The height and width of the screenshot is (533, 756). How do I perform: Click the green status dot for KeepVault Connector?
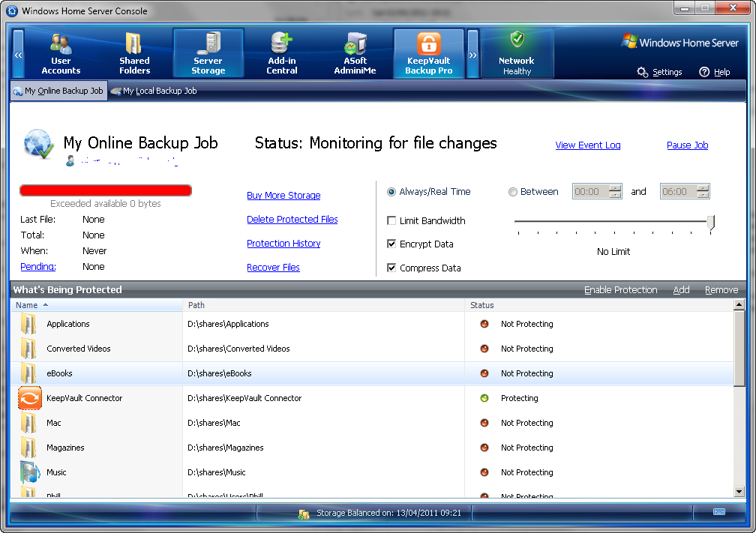(x=484, y=398)
